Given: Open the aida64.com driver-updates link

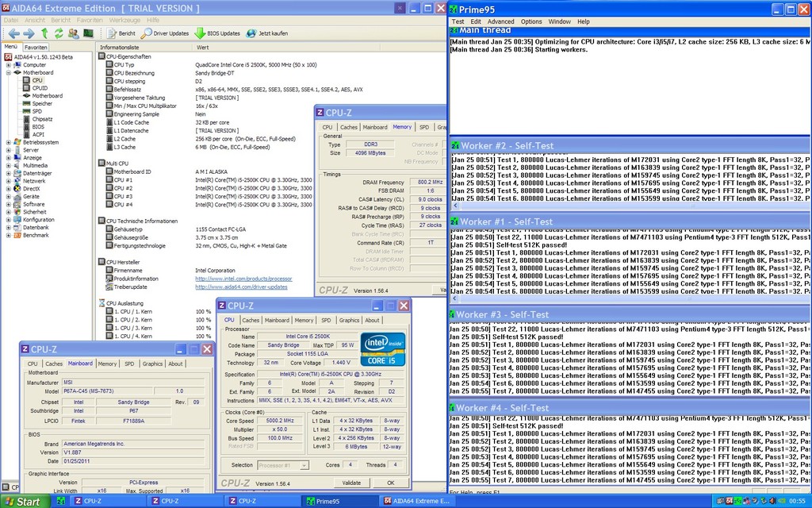Looking at the screenshot, I should 241,287.
